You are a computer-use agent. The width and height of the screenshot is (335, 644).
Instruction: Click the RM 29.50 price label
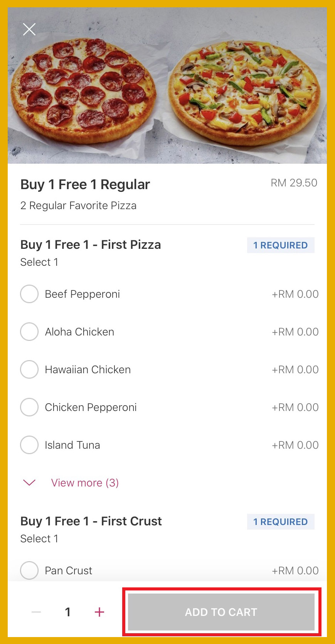tap(294, 183)
